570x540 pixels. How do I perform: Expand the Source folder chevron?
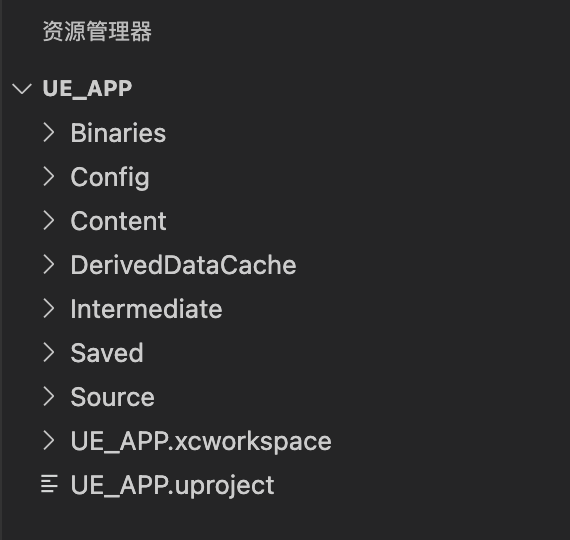tap(49, 396)
